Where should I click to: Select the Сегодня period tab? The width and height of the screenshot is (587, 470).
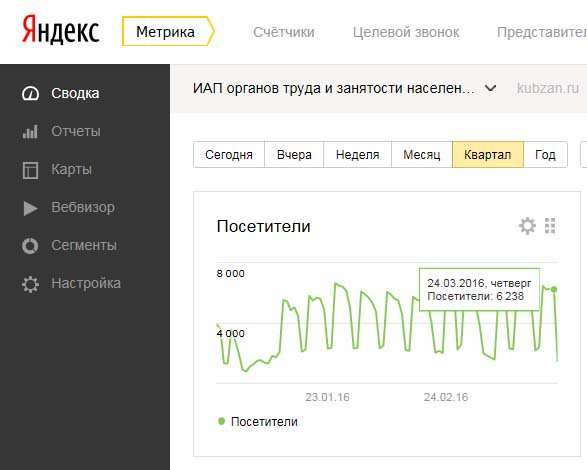(229, 155)
